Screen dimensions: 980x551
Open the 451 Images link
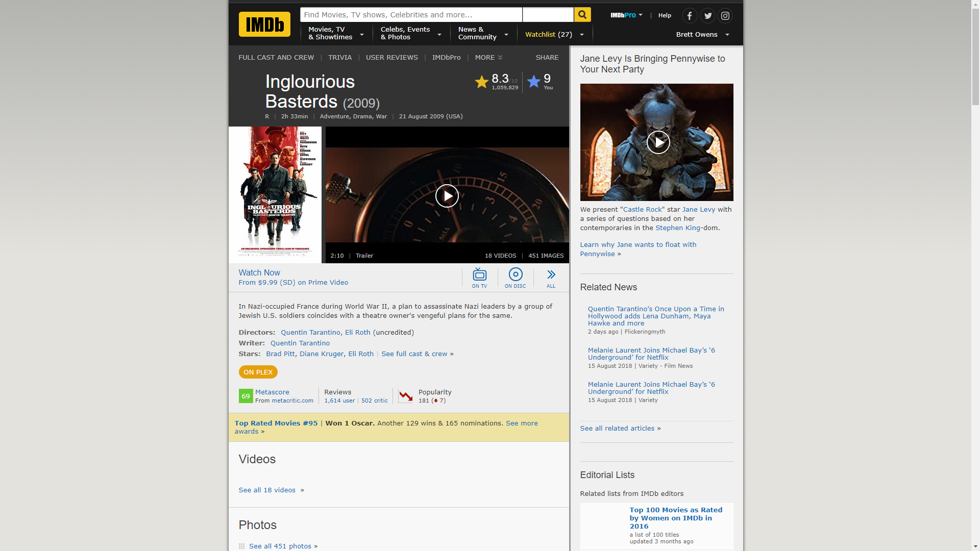546,256
